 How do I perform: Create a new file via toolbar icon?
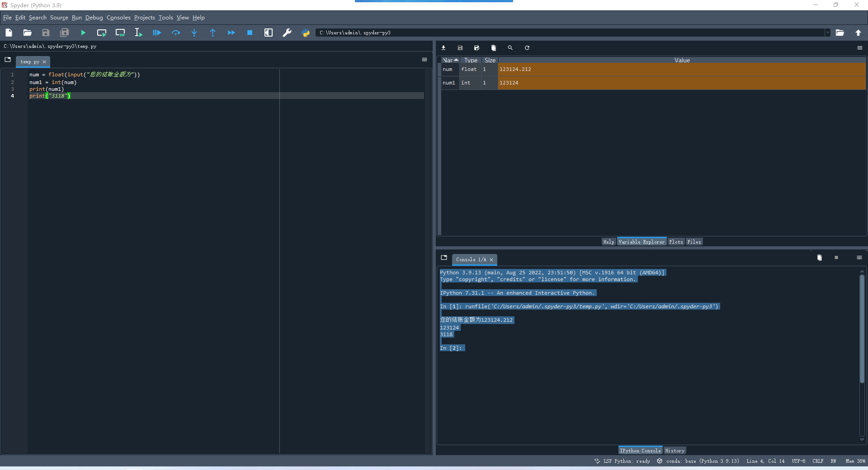(9, 33)
